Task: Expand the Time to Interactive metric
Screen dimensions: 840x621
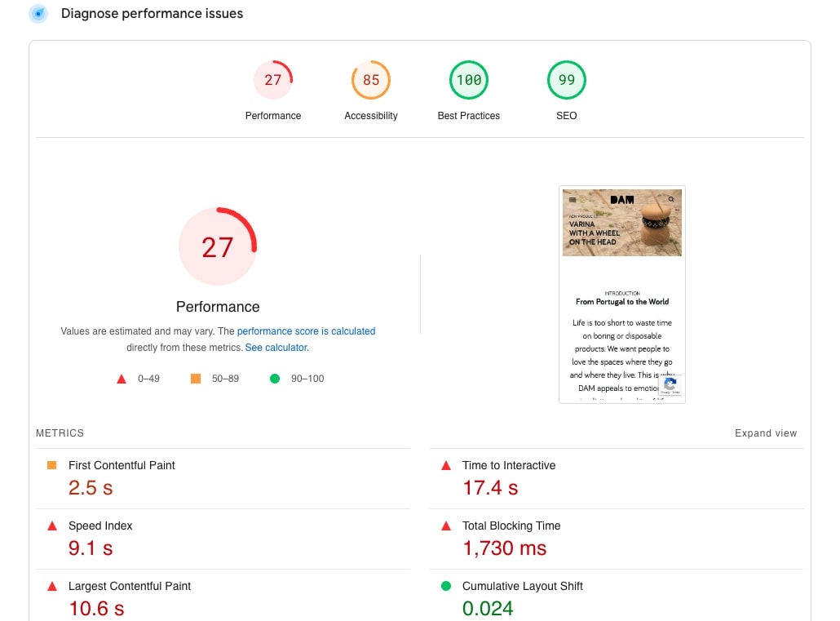Action: coord(508,465)
